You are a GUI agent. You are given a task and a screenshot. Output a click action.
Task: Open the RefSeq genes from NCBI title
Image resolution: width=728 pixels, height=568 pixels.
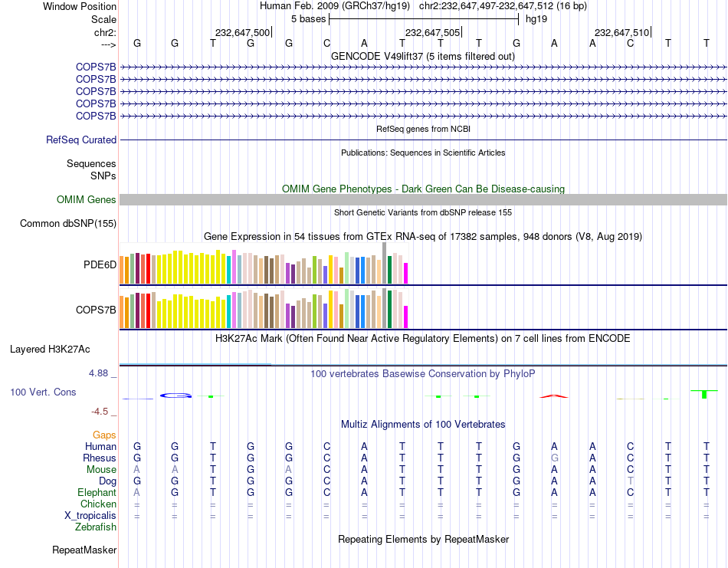click(x=423, y=129)
